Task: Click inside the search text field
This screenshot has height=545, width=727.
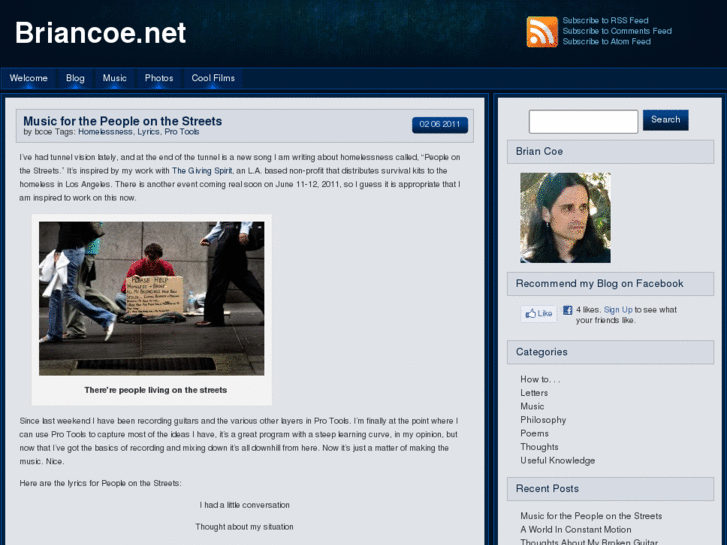Action: (583, 122)
